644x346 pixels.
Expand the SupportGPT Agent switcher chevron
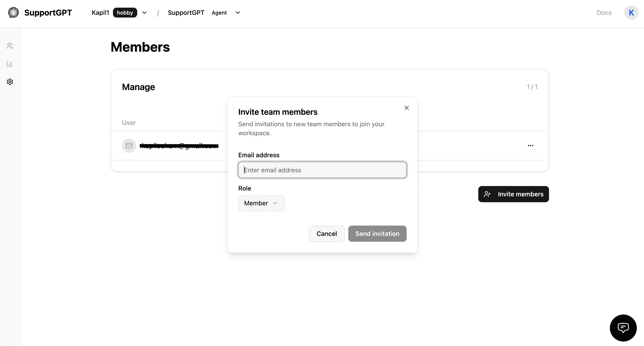[238, 13]
